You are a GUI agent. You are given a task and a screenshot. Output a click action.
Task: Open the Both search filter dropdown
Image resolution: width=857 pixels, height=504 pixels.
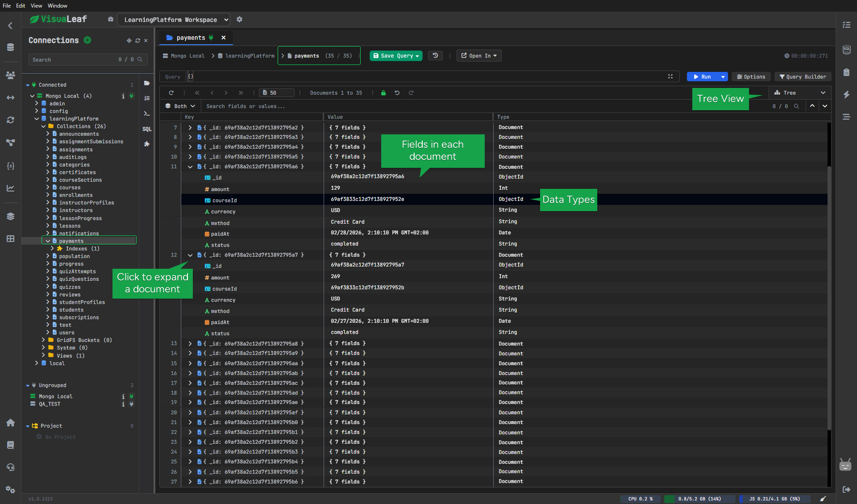pos(180,106)
